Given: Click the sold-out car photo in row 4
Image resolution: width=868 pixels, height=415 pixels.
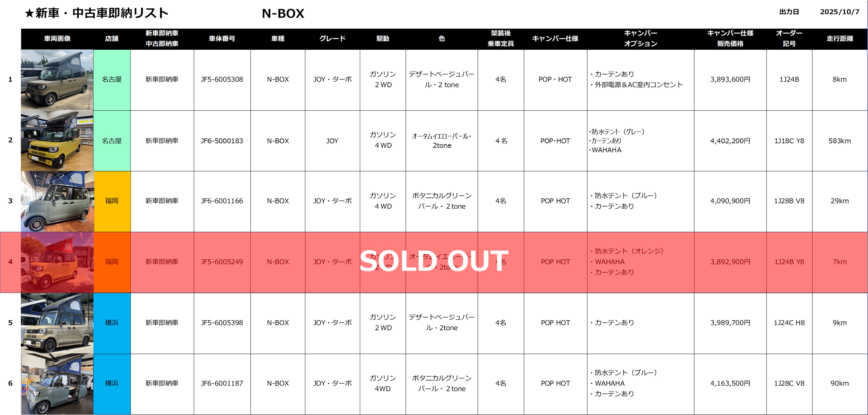Looking at the screenshot, I should point(57,262).
